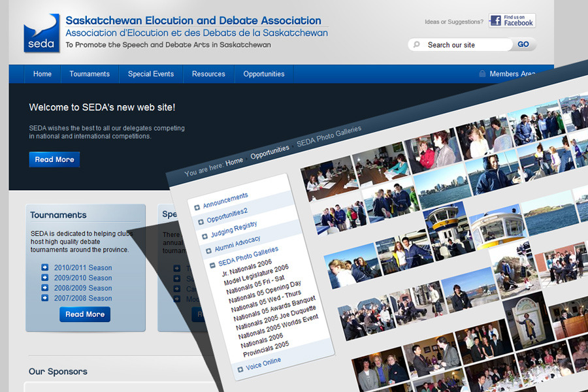The image size is (588, 392).
Task: Click Read More in the Tournaments box
Action: tap(85, 314)
